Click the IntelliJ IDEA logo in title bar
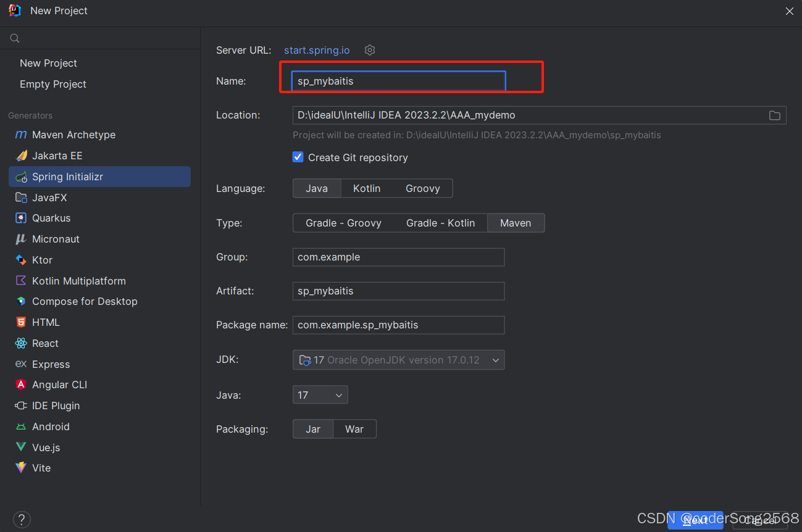 tap(15, 10)
